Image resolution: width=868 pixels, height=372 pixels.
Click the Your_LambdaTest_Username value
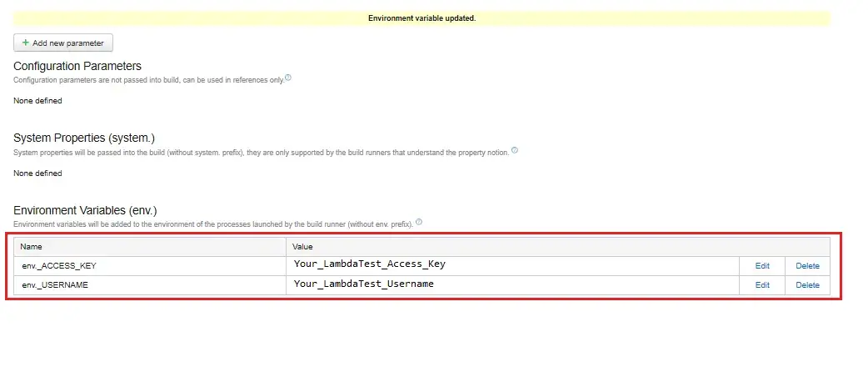click(x=364, y=284)
